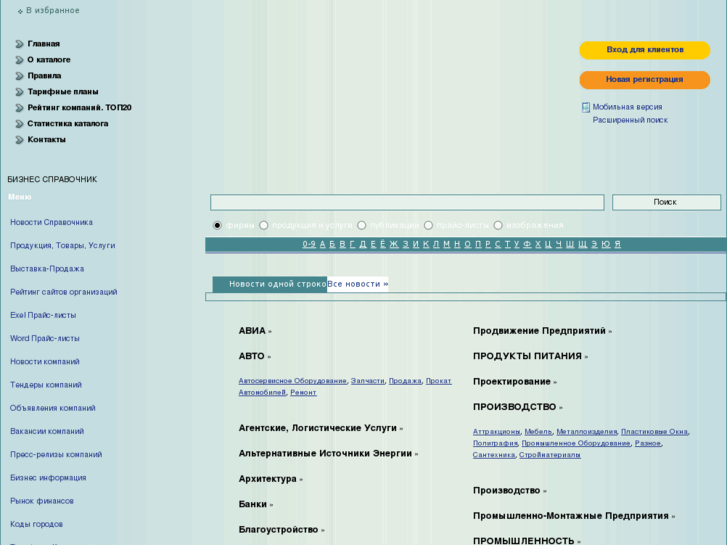Open Запчасти subcategory link
Image resolution: width=727 pixels, height=545 pixels.
click(x=367, y=381)
